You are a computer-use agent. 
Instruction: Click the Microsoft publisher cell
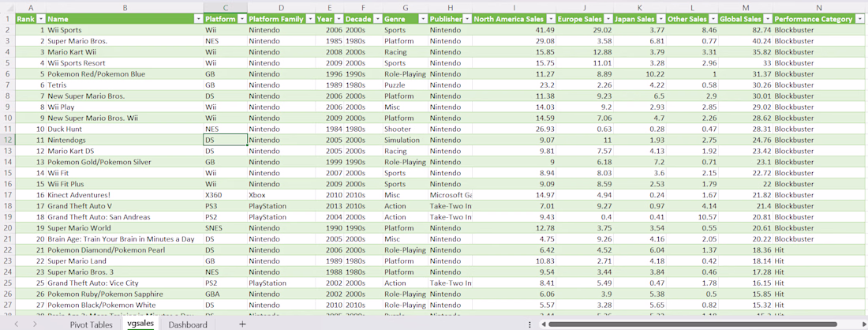click(x=450, y=195)
